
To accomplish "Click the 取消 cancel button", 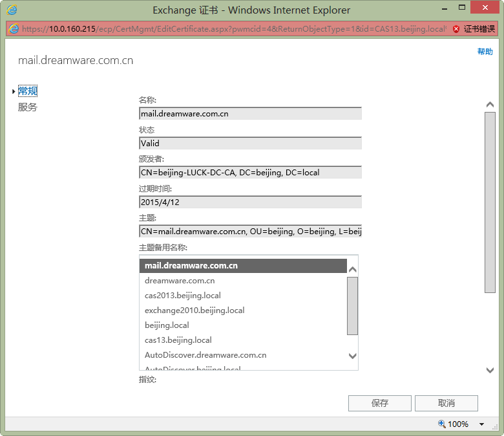I will pos(446,403).
